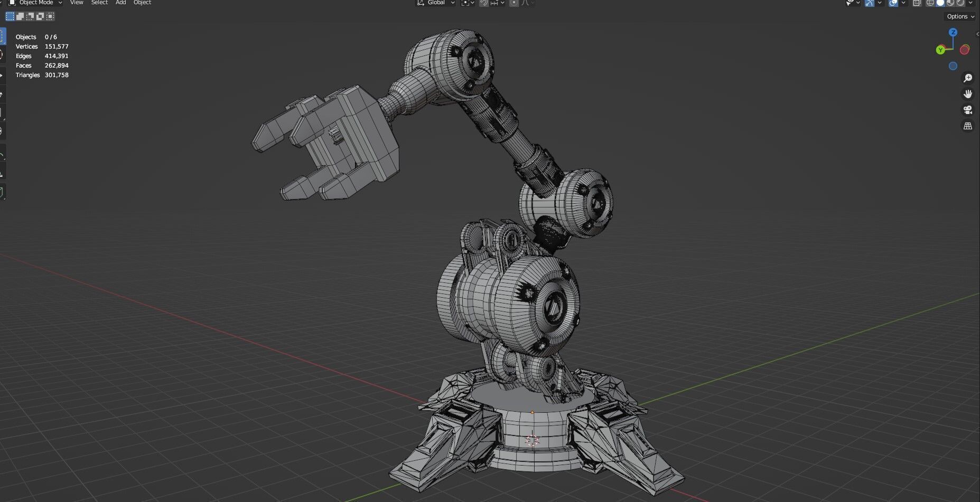Viewport: 980px width, 502px height.
Task: Open Overlays options dropdown arrow
Action: click(x=903, y=3)
